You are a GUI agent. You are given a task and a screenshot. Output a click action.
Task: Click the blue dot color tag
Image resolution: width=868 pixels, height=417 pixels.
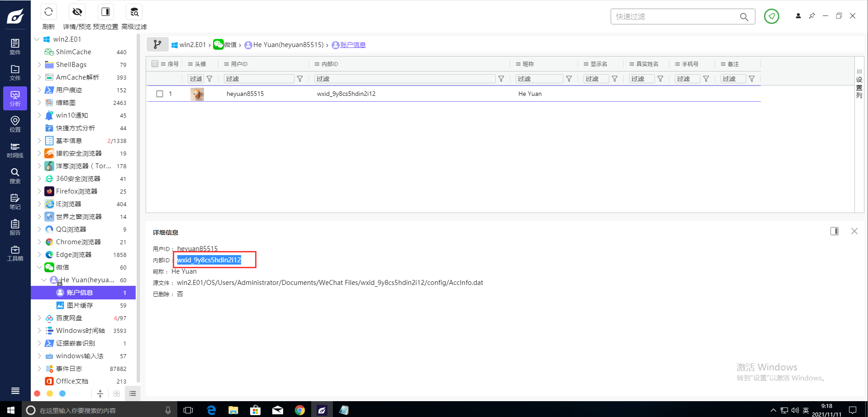62,393
